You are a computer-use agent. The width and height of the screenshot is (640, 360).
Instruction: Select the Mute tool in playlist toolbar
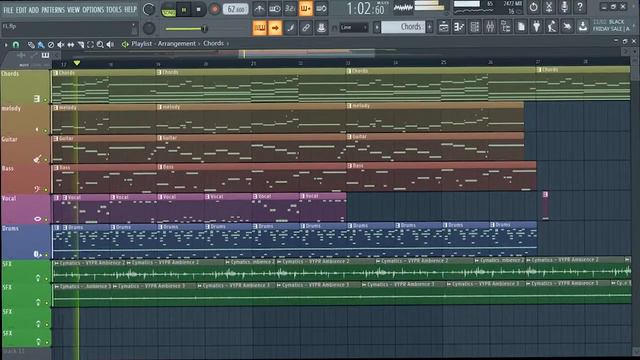(x=60, y=44)
